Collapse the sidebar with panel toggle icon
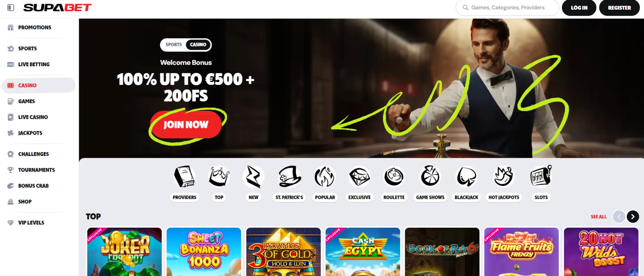 coord(11,8)
